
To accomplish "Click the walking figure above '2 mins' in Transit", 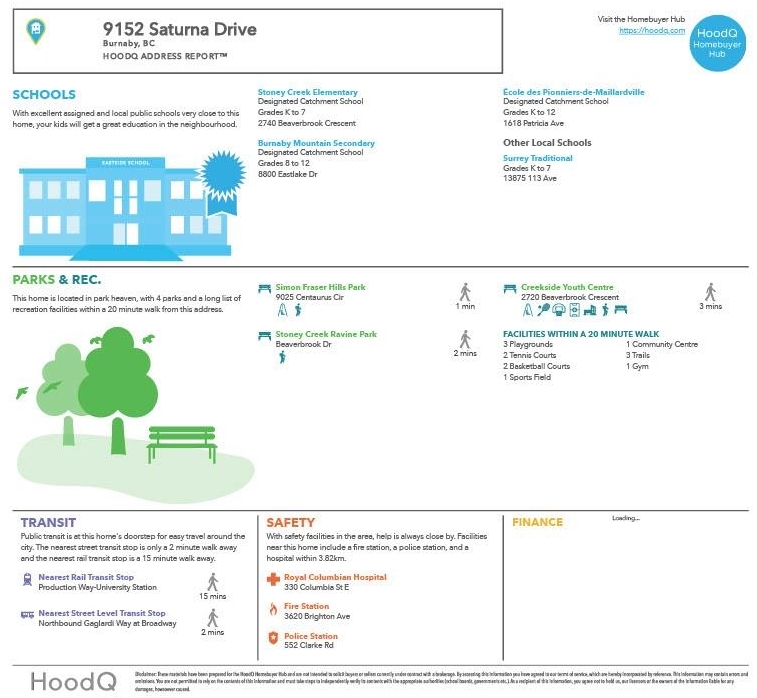I will coord(213,618).
